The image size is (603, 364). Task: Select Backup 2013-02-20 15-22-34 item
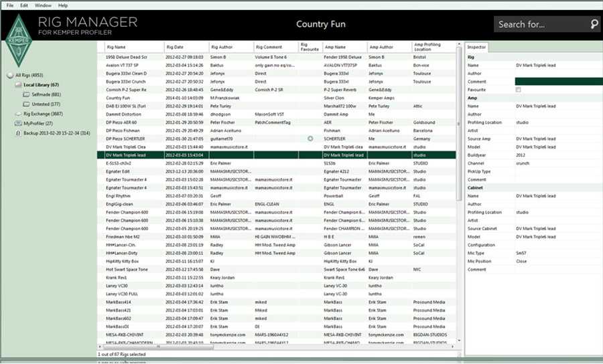56,133
